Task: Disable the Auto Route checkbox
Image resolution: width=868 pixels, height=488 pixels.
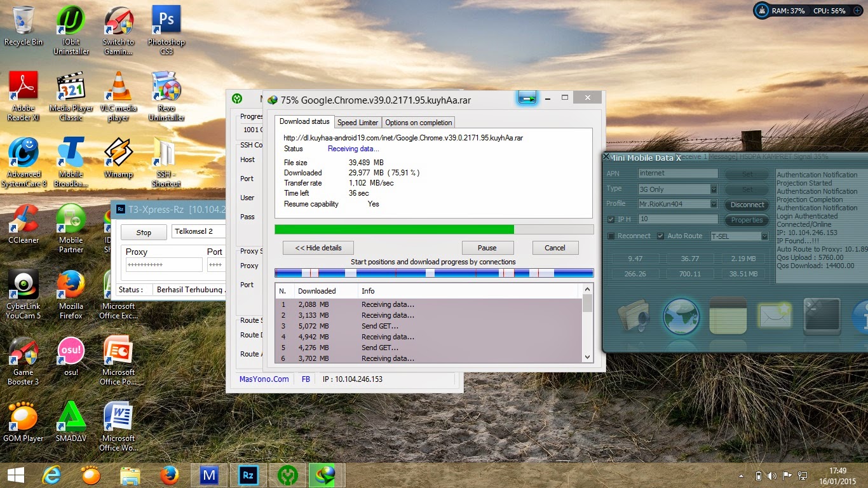Action: [661, 236]
